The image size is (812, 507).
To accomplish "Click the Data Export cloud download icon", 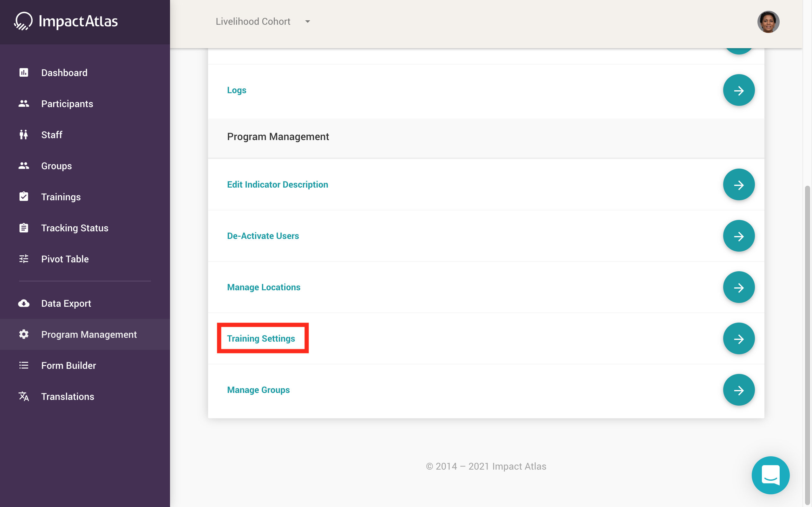I will pos(23,304).
